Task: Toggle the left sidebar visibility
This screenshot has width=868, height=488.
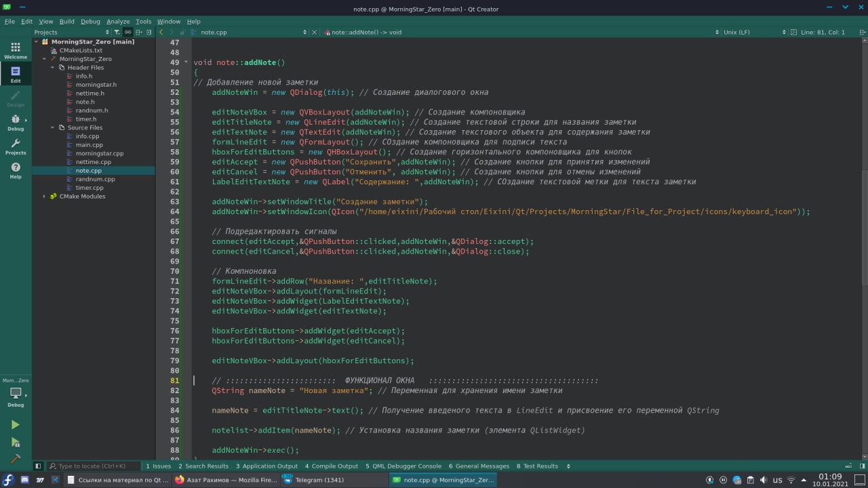Action: click(x=38, y=466)
